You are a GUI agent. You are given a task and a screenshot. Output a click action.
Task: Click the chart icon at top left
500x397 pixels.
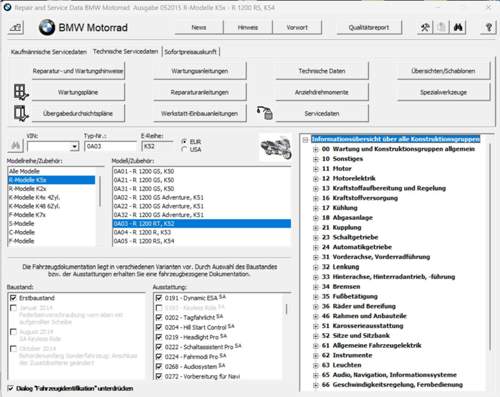(16, 28)
